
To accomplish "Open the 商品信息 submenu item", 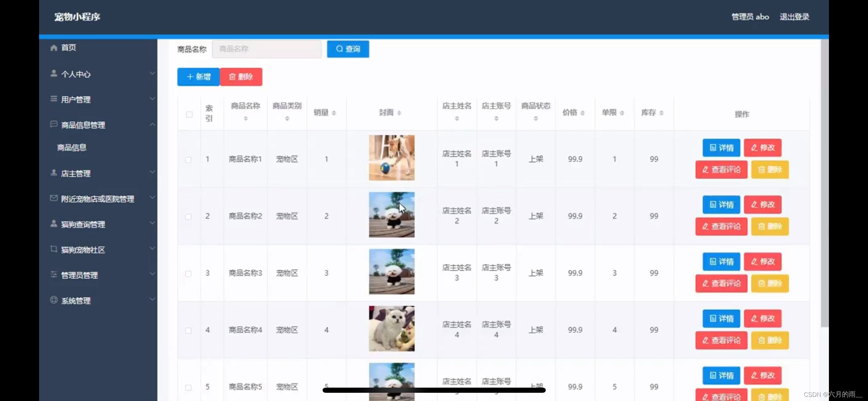I will 72,148.
